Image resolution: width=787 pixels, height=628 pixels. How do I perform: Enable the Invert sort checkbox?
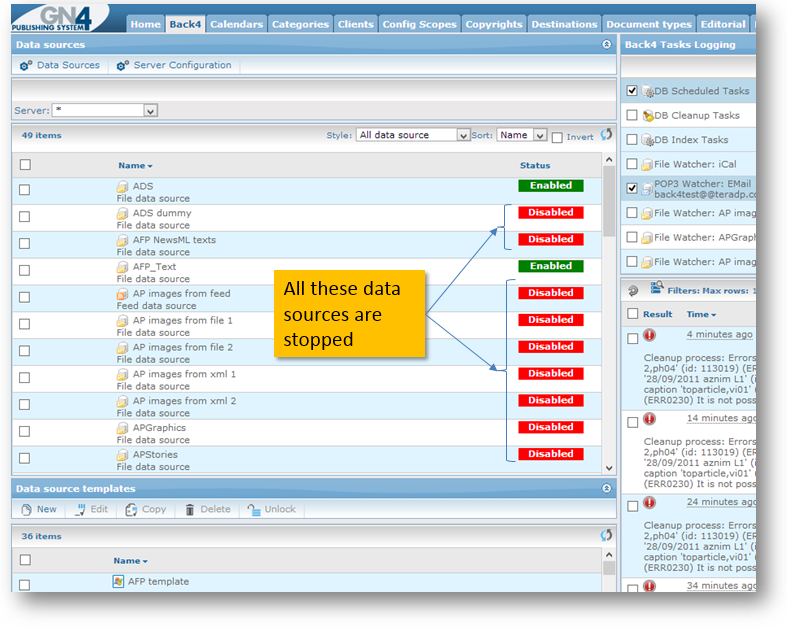coord(557,138)
